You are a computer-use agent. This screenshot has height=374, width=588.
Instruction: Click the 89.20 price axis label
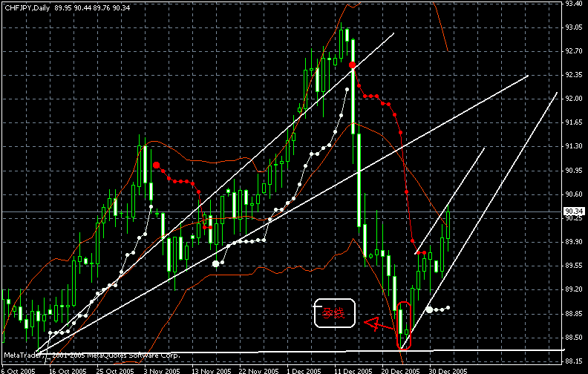pyautogui.click(x=574, y=289)
